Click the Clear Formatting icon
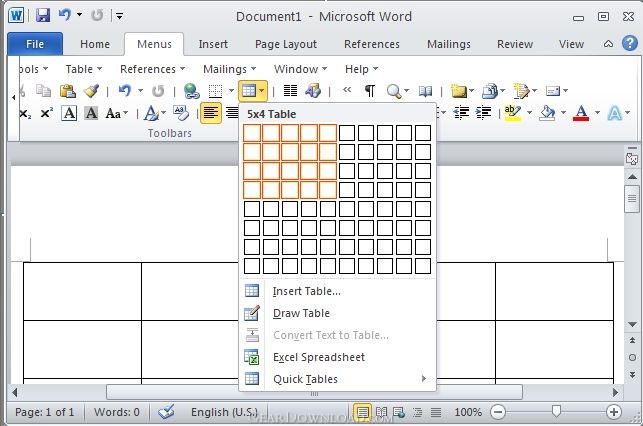 coord(180,113)
